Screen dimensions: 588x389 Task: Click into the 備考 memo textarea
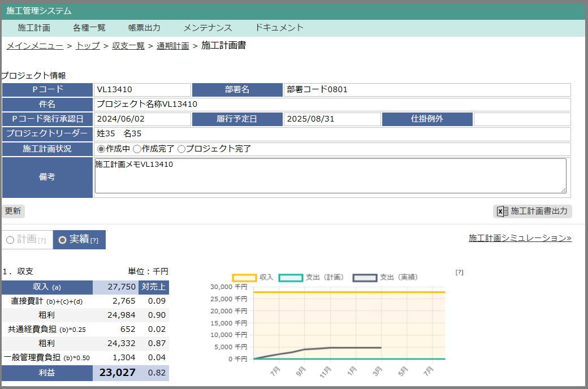(x=330, y=176)
